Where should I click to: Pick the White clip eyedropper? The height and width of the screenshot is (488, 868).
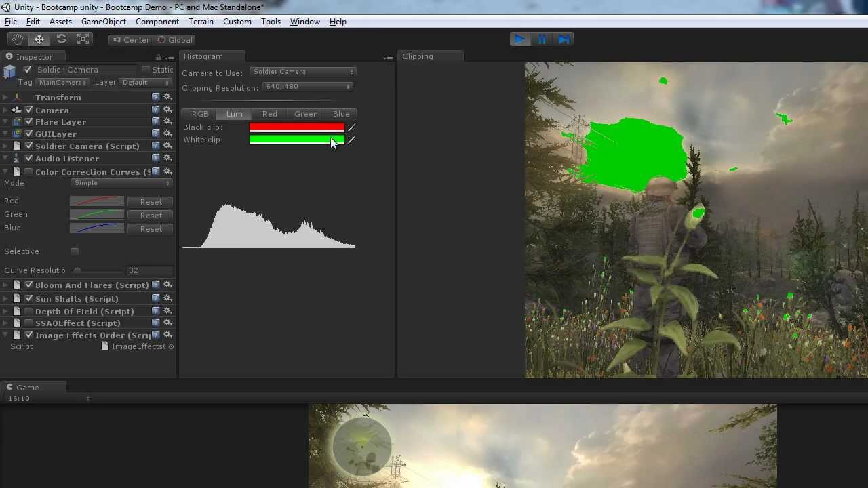click(351, 140)
